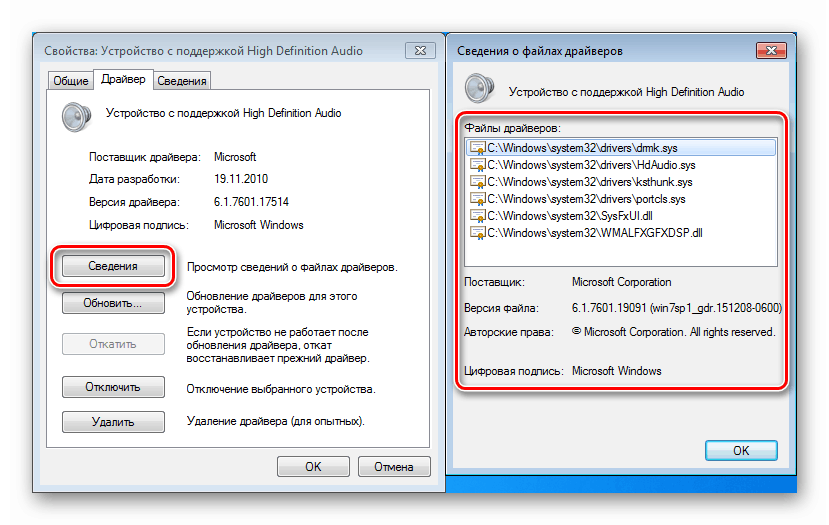
Task: Click Microsoft Windows signature in the driver files window
Action: tap(616, 371)
